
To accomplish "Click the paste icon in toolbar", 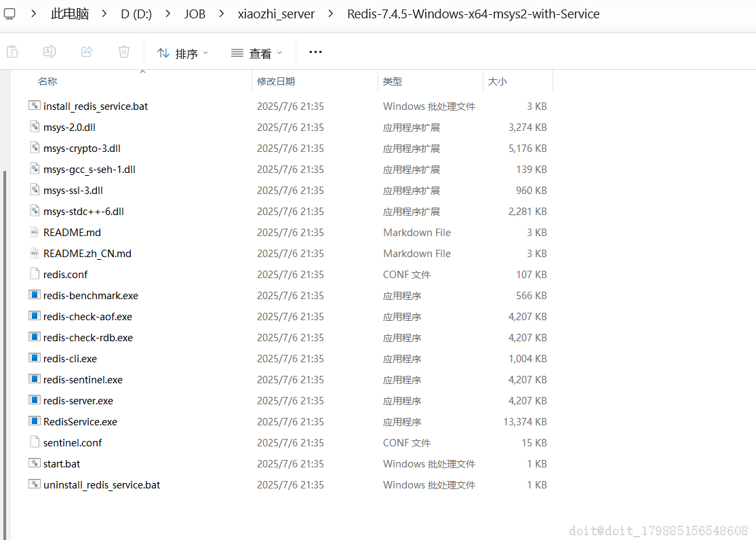I will click(12, 52).
